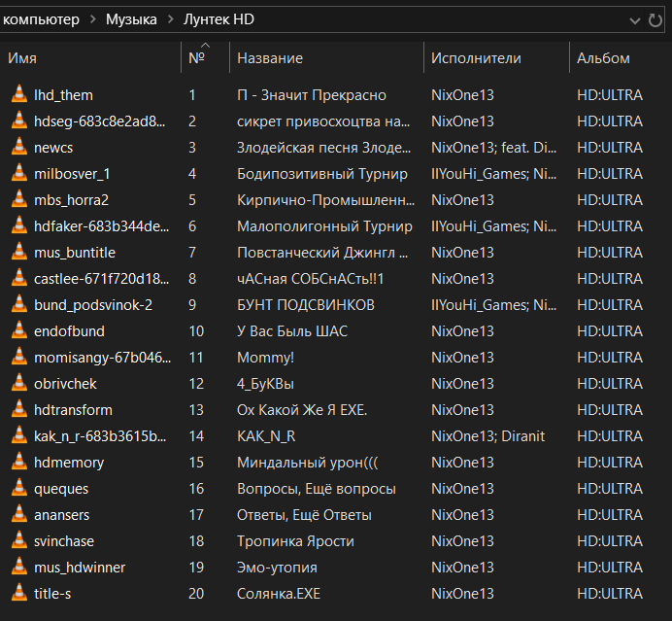Click the title Эмо-утопия

277,568
